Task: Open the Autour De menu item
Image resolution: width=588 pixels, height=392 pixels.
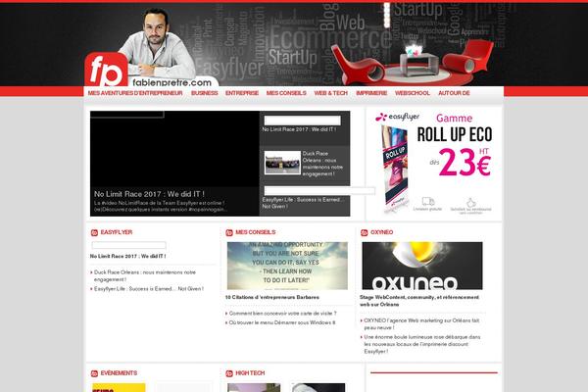Action: point(454,93)
